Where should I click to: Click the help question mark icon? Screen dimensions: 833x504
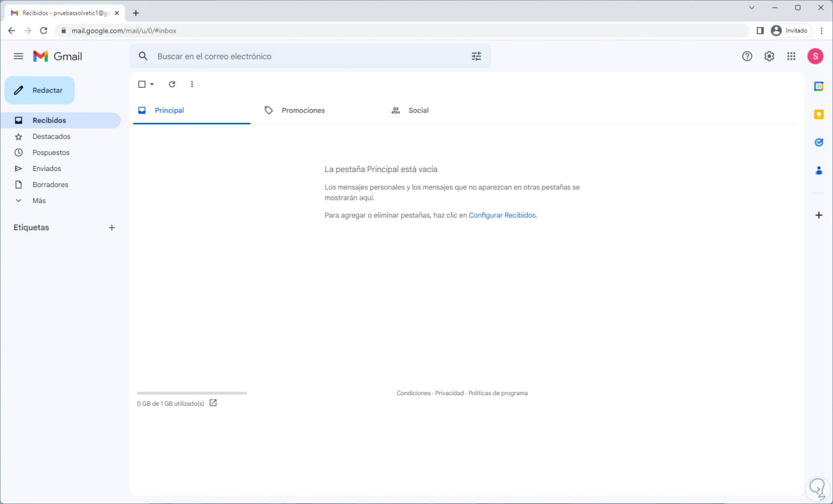pyautogui.click(x=747, y=57)
